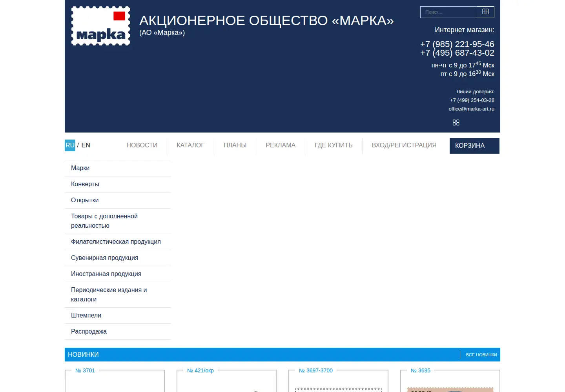Click phone number +7 (495) 687-43-02
Viewport: 565px width, 392px height.
(x=457, y=53)
